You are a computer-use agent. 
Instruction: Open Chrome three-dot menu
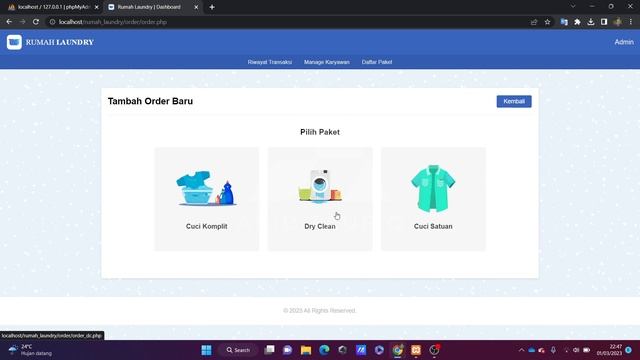(x=631, y=22)
